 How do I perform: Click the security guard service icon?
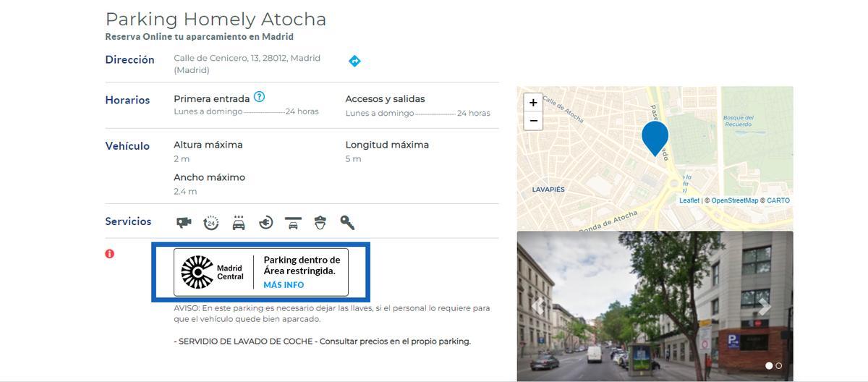click(320, 223)
